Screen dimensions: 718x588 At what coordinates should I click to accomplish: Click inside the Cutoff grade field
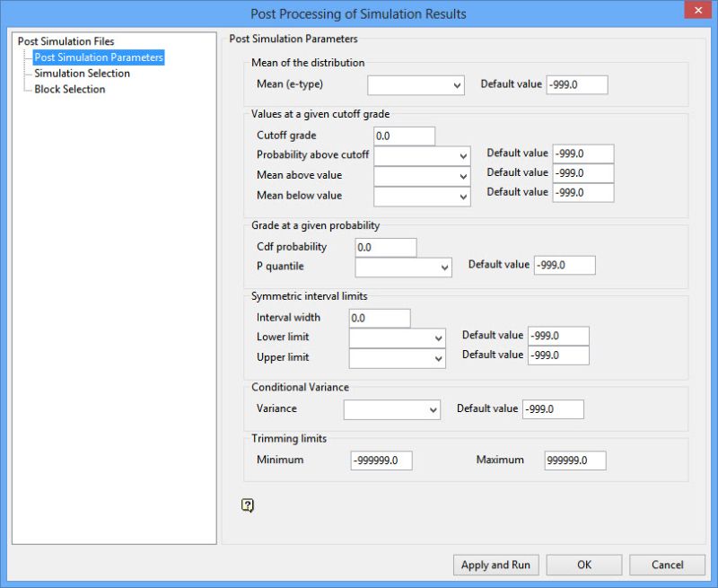(x=403, y=135)
